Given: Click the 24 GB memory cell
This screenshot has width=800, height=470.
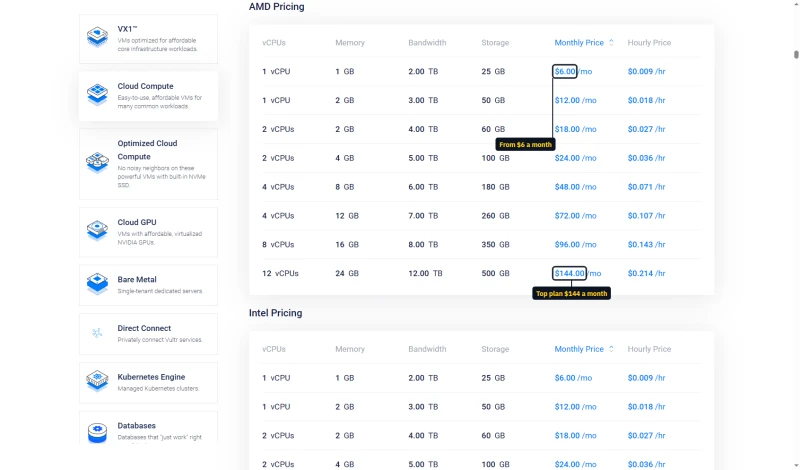Looking at the screenshot, I should 347,274.
